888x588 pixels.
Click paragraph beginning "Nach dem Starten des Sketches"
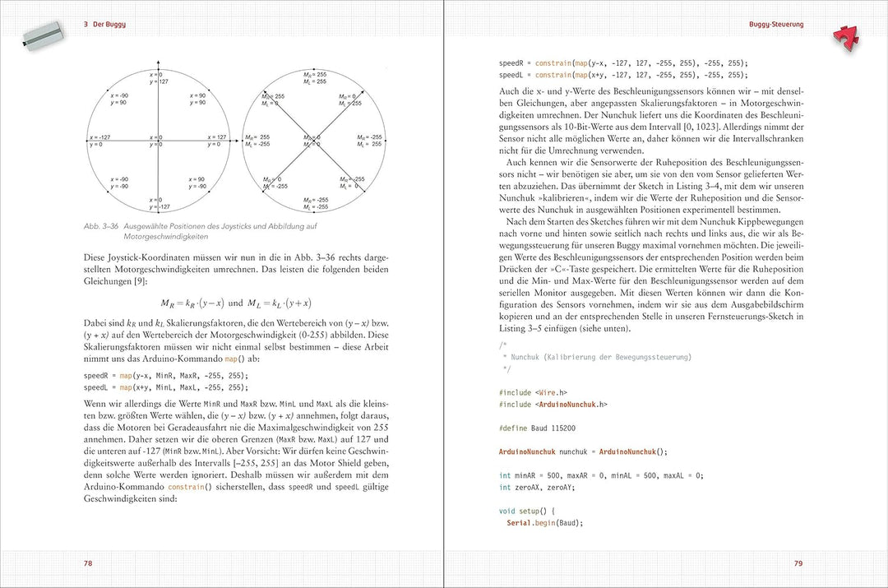651,275
